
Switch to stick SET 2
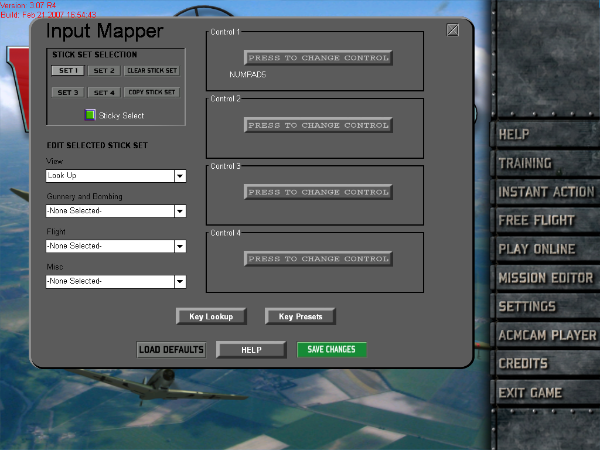coord(104,71)
